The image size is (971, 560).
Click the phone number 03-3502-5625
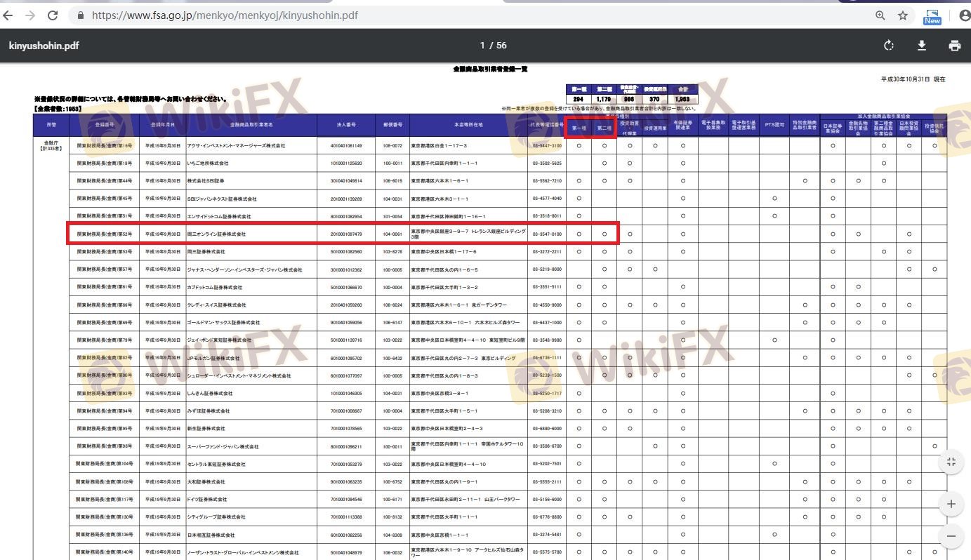click(547, 164)
